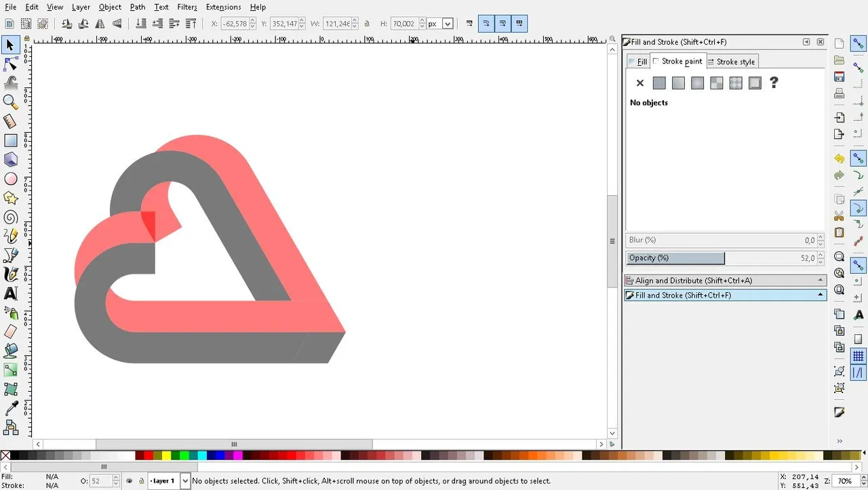The height and width of the screenshot is (490, 868).
Task: Click the Print document icon
Action: [x=840, y=94]
